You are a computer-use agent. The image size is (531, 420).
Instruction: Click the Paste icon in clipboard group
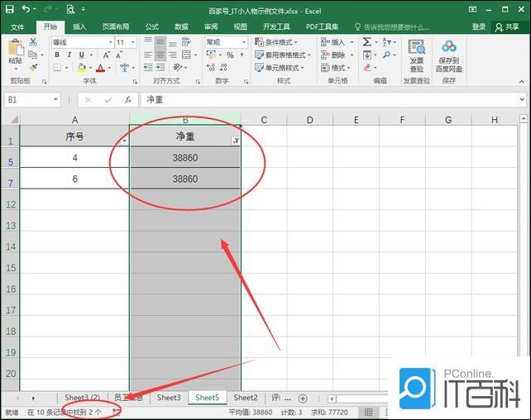pyautogui.click(x=15, y=48)
